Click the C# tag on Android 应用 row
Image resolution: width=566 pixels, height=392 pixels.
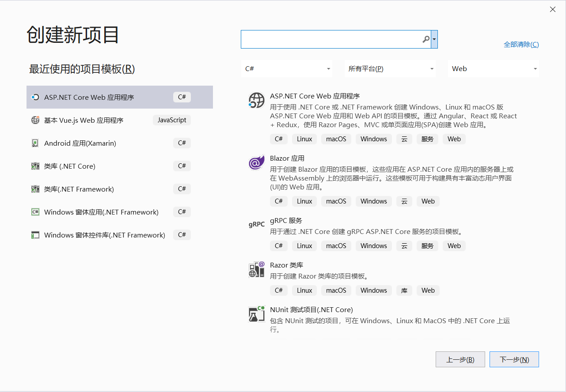coord(182,143)
